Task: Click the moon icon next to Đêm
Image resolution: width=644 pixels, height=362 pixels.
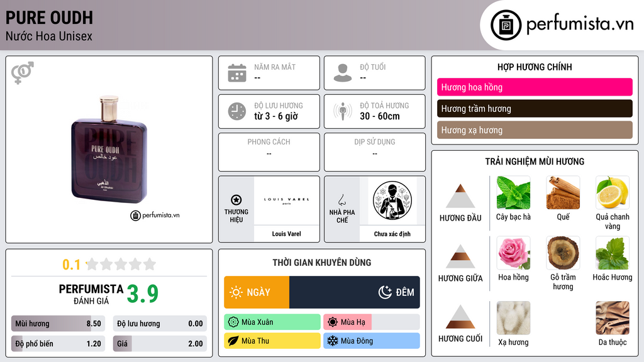Action: click(385, 292)
